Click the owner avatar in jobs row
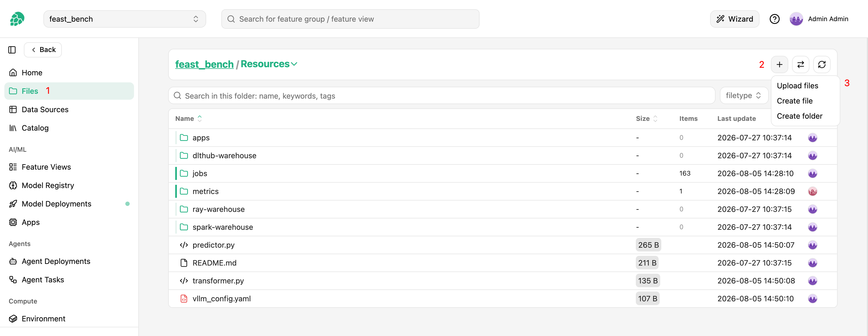Viewport: 868px width, 336px height. point(812,174)
